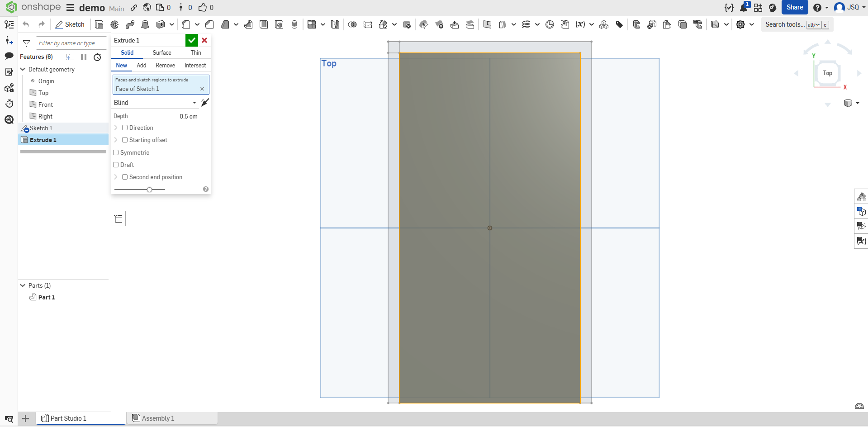
Task: Select the Chamfer tool
Action: point(209,24)
